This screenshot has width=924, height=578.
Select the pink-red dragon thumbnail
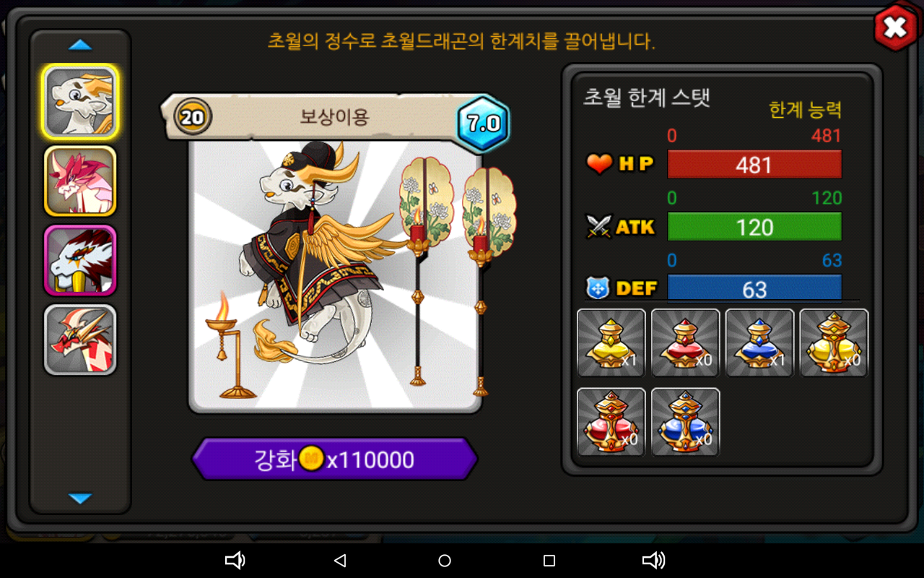click(80, 181)
